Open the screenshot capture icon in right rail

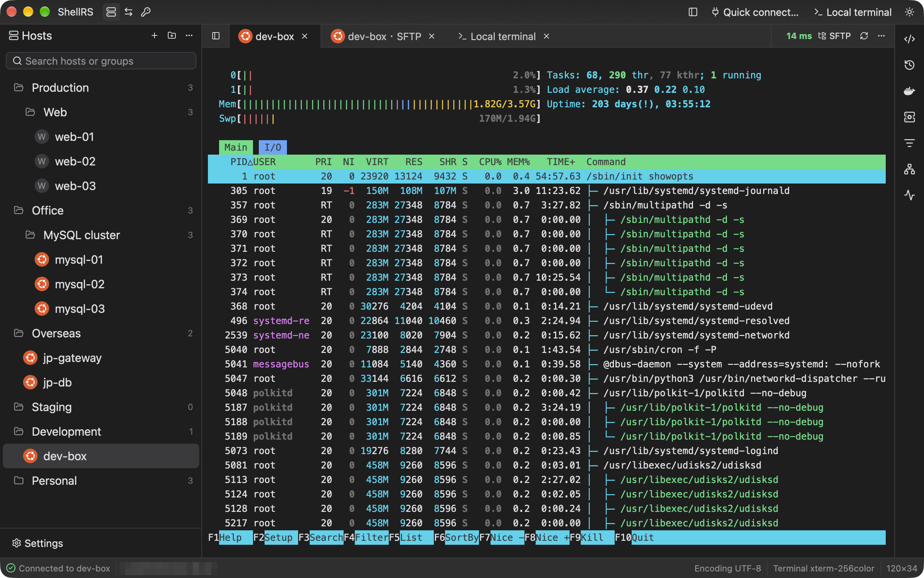[x=910, y=117]
